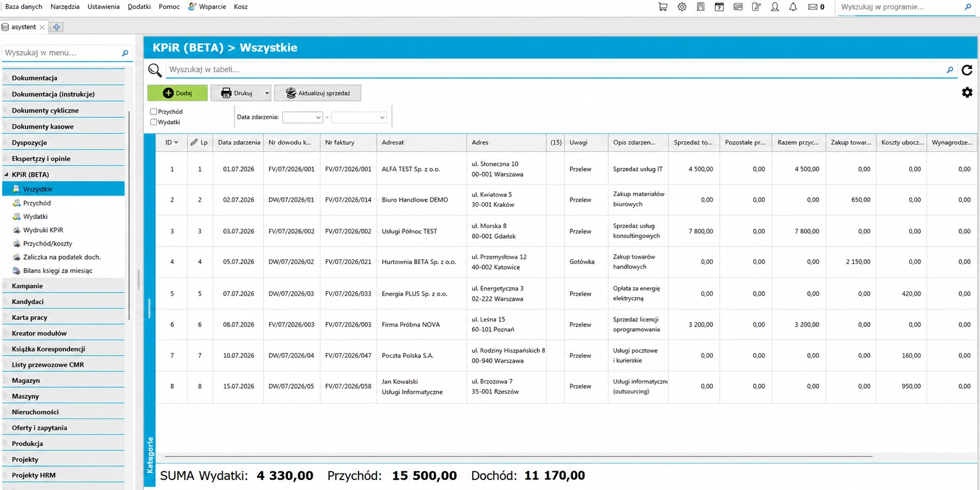Expand the Nieruchomości menu group

pos(7,412)
